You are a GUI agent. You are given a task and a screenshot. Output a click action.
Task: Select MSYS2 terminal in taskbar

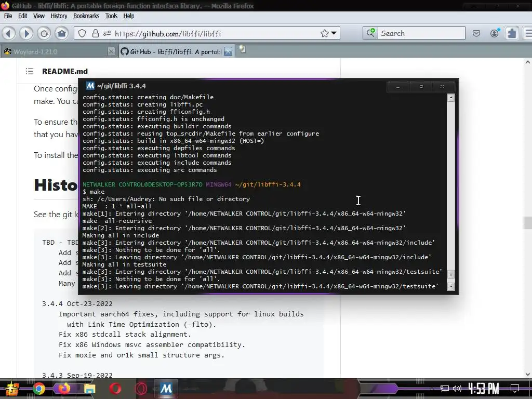coord(166,389)
